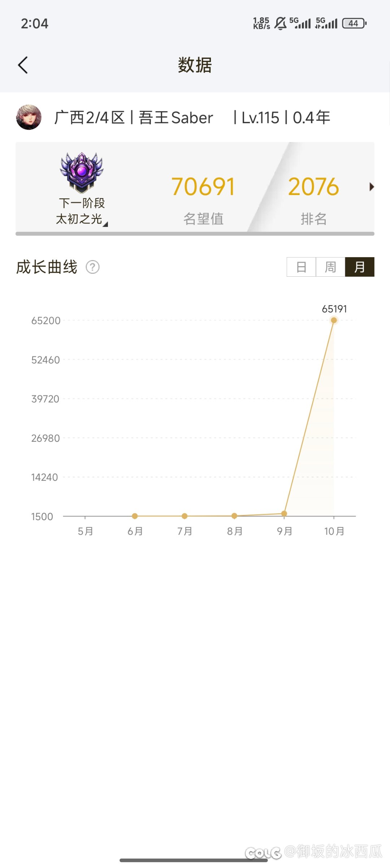
Task: Tap the 70691 reputation value
Action: pos(203,187)
